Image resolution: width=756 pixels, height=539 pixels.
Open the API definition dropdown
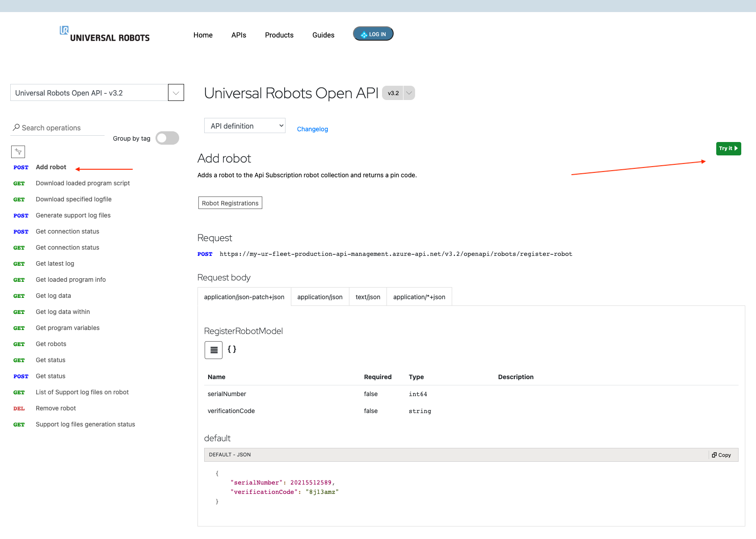coord(244,125)
